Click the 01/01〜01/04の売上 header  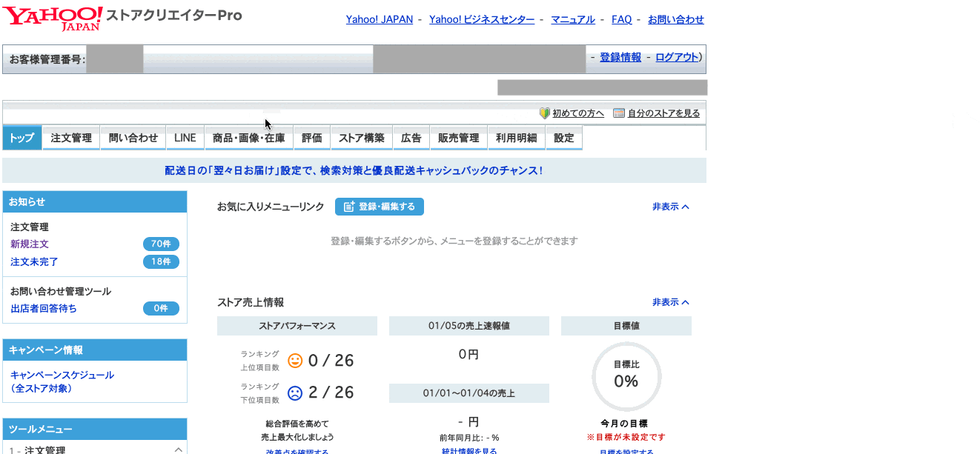tap(469, 393)
